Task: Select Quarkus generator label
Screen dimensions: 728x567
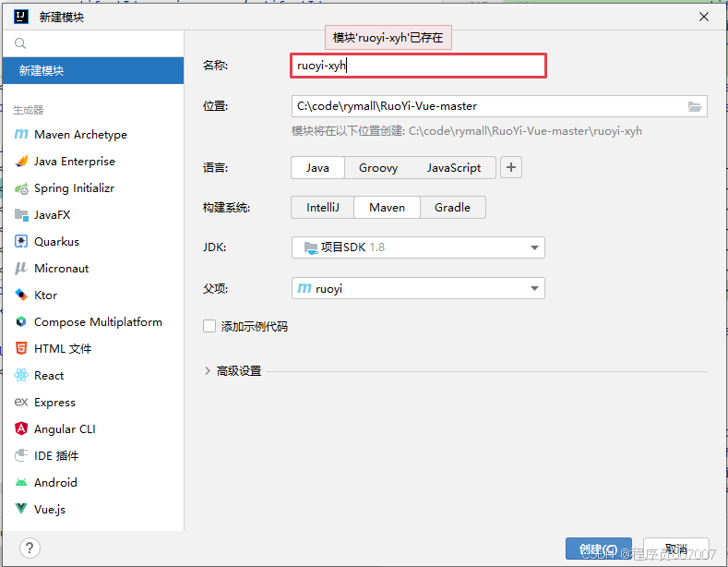Action: click(x=56, y=242)
